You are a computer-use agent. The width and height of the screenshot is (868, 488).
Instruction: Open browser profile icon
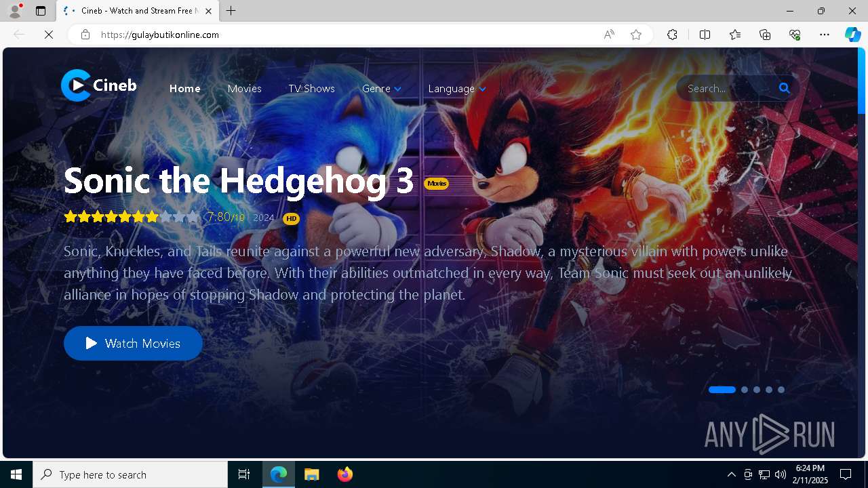point(15,11)
